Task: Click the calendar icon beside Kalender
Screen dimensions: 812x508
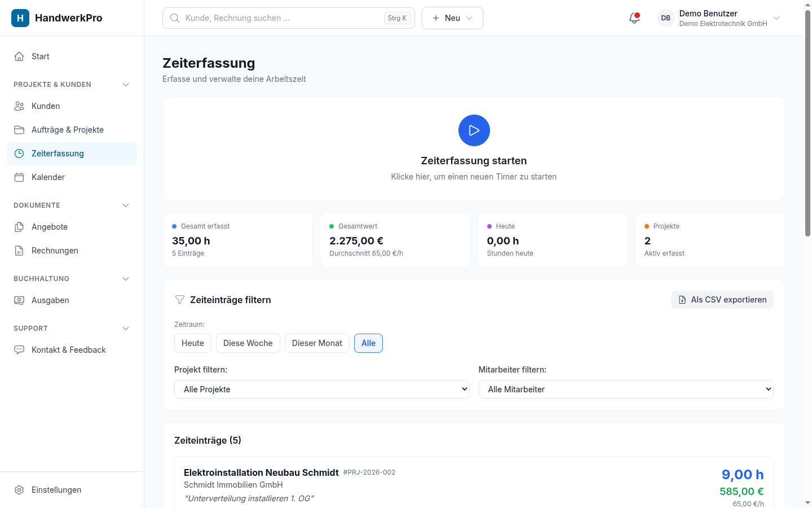Action: [19, 177]
